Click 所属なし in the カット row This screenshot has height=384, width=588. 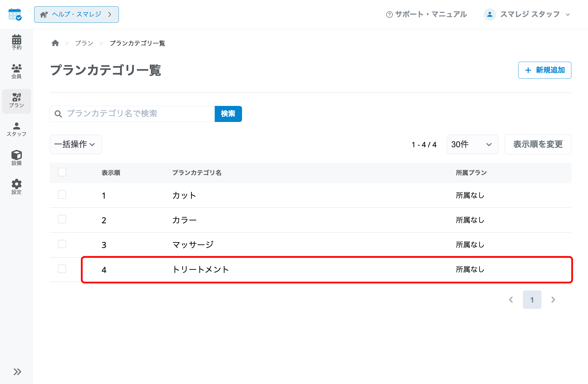(x=470, y=195)
